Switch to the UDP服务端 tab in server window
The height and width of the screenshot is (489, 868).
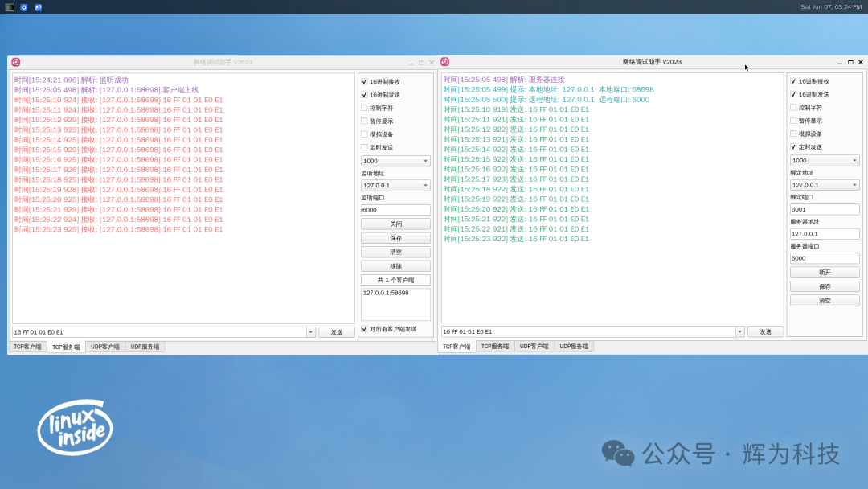click(145, 346)
